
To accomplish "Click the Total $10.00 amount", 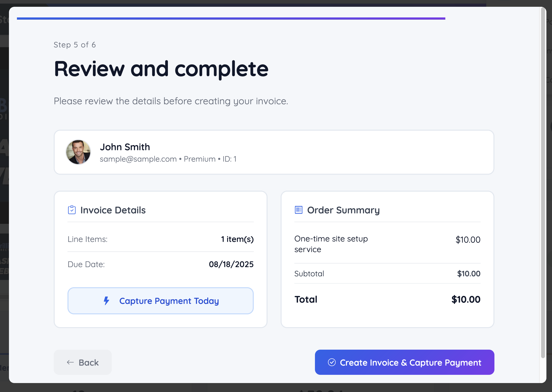I will pyautogui.click(x=466, y=300).
